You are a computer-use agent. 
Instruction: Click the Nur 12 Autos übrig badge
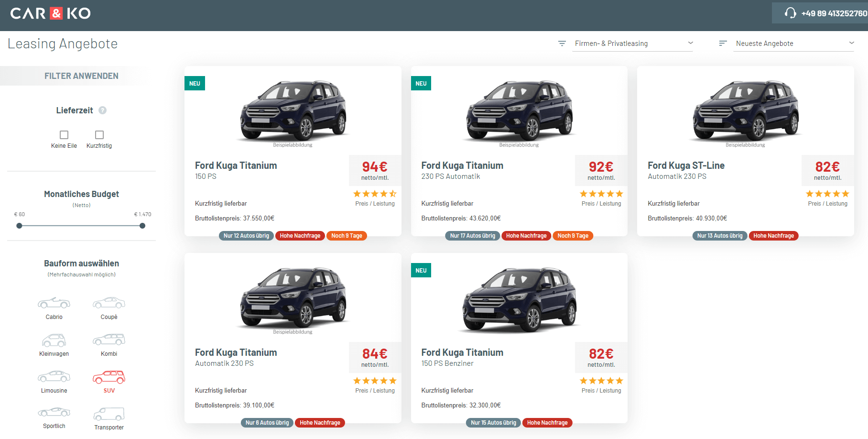[x=246, y=236]
